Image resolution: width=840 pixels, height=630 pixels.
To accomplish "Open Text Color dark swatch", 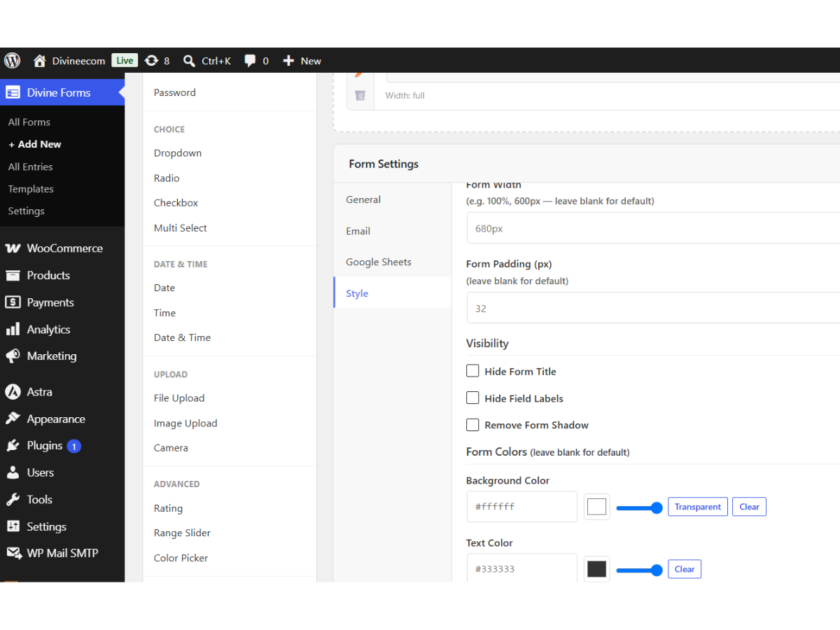I will click(596, 569).
